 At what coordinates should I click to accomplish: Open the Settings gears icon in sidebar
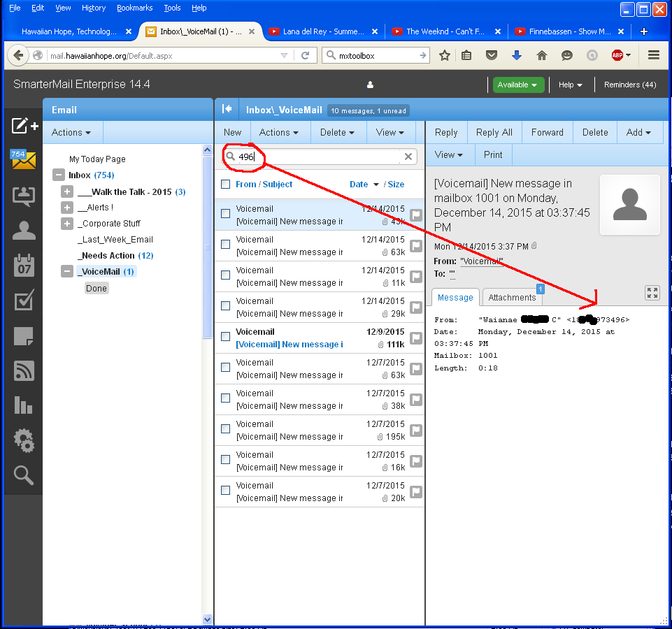point(24,440)
